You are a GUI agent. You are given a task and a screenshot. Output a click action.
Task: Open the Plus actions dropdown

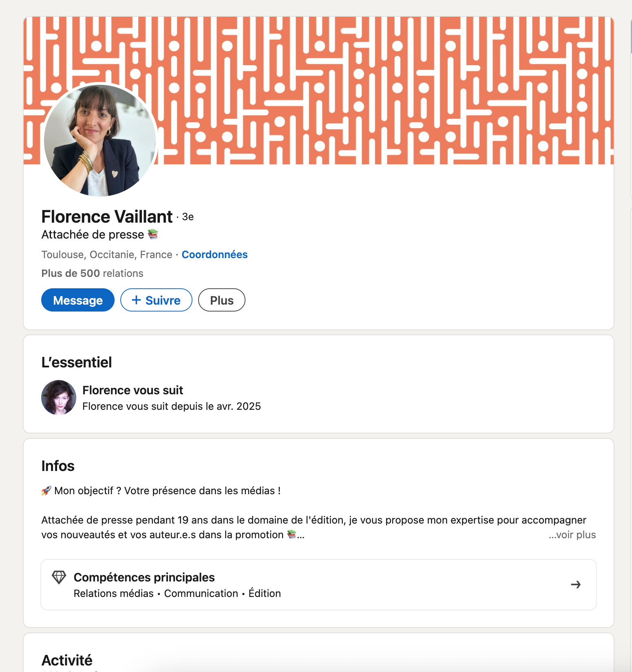(221, 300)
